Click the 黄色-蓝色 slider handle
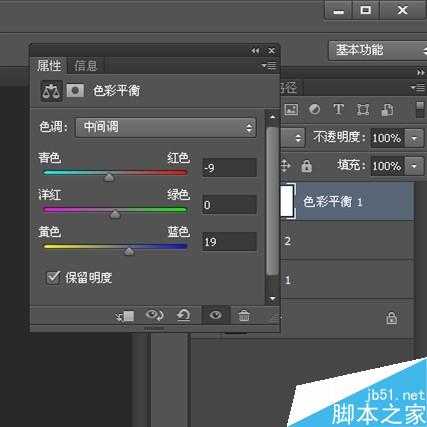The width and height of the screenshot is (427, 427). (x=129, y=251)
